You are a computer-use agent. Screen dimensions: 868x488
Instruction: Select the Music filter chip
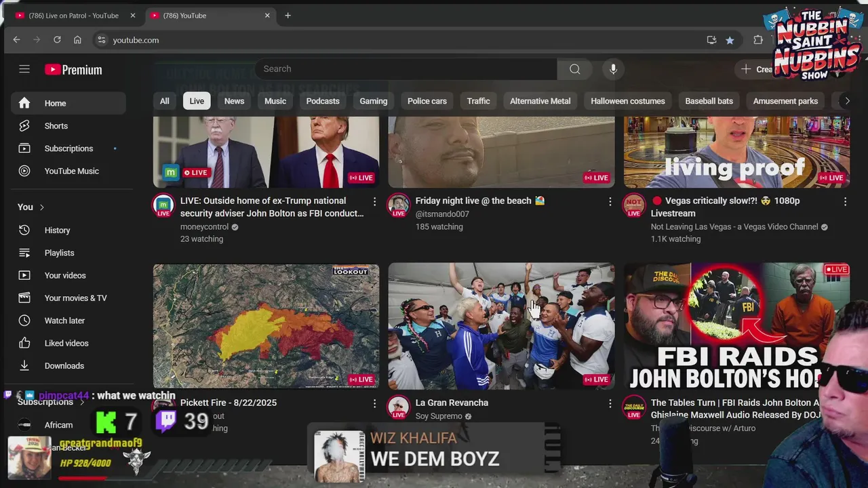[x=275, y=101]
